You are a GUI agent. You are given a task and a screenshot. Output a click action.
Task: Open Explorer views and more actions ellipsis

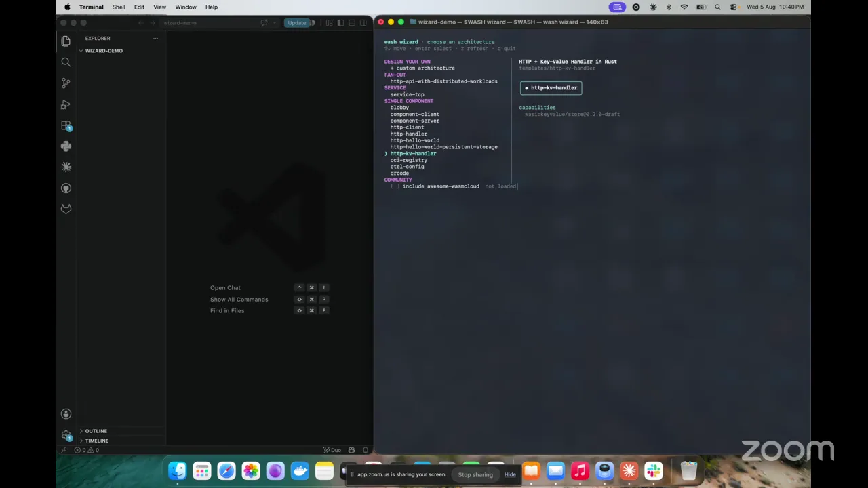tap(155, 38)
